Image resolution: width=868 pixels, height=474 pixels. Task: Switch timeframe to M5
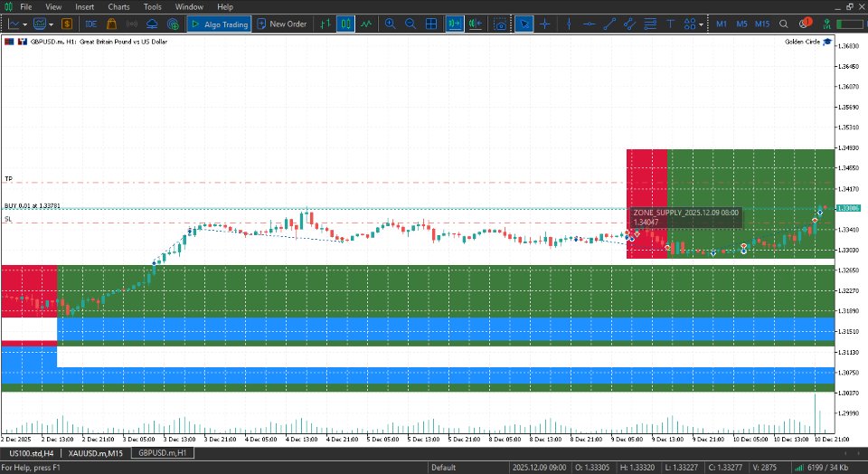(741, 24)
